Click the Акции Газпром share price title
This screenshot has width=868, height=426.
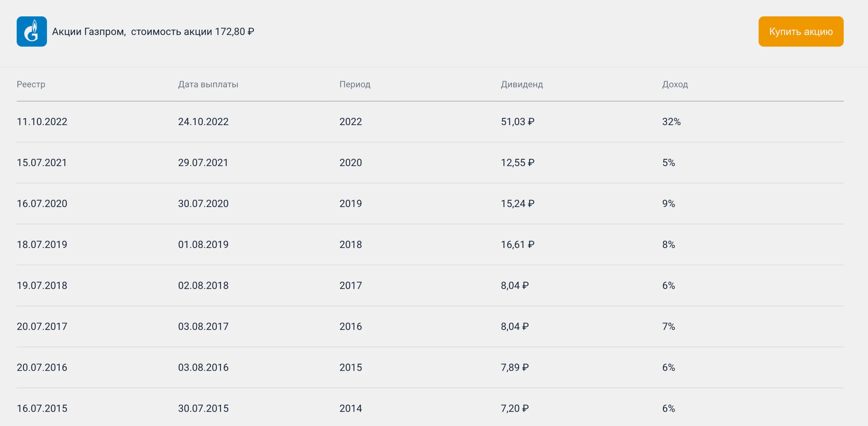click(x=153, y=32)
